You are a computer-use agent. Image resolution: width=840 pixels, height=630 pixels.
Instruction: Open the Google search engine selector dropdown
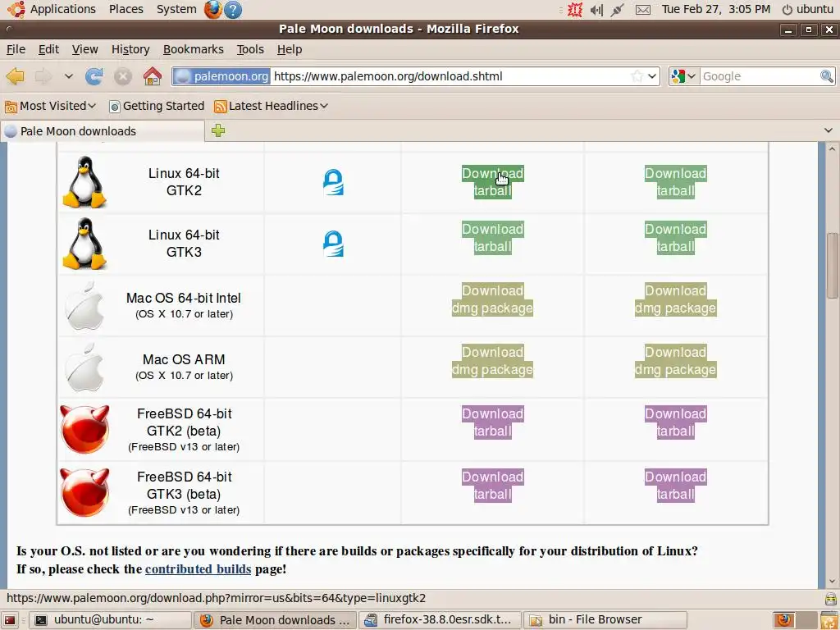[683, 76]
